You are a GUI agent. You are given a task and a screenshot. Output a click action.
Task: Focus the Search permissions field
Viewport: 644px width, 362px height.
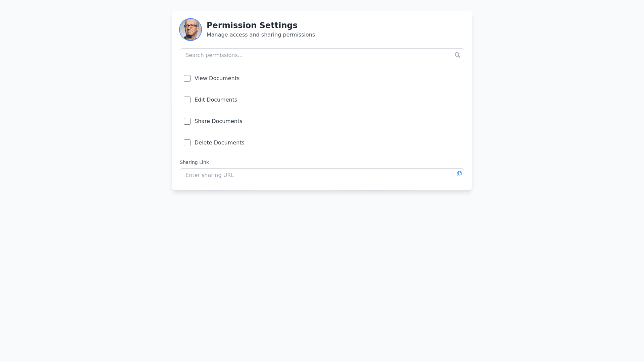[x=315, y=55]
